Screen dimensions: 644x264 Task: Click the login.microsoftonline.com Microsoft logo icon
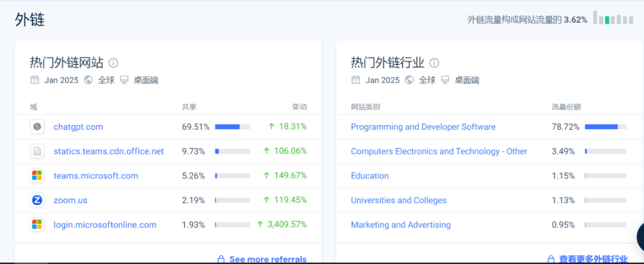pos(37,225)
